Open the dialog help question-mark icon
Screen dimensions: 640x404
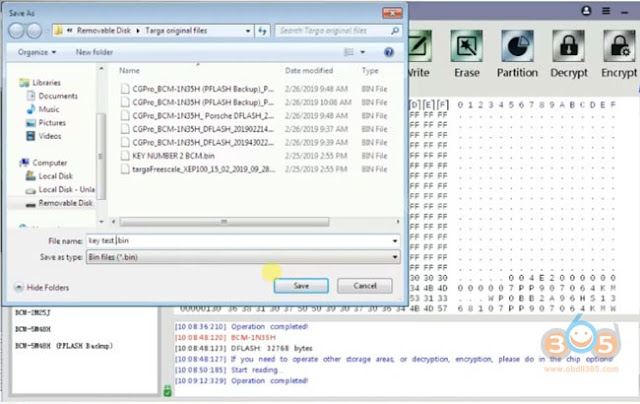(389, 52)
